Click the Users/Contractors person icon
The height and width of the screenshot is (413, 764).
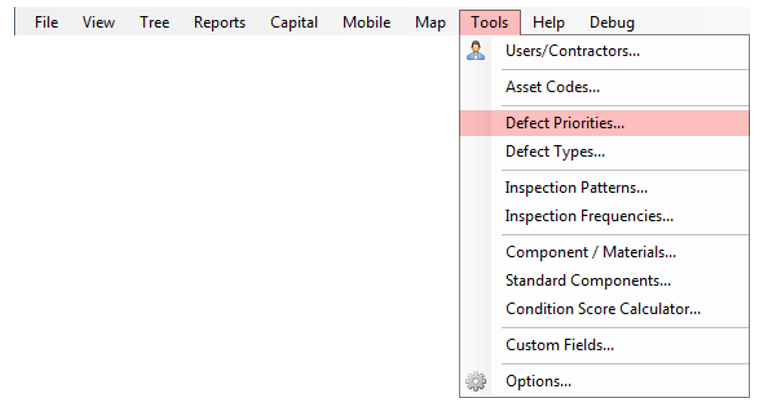tap(476, 51)
